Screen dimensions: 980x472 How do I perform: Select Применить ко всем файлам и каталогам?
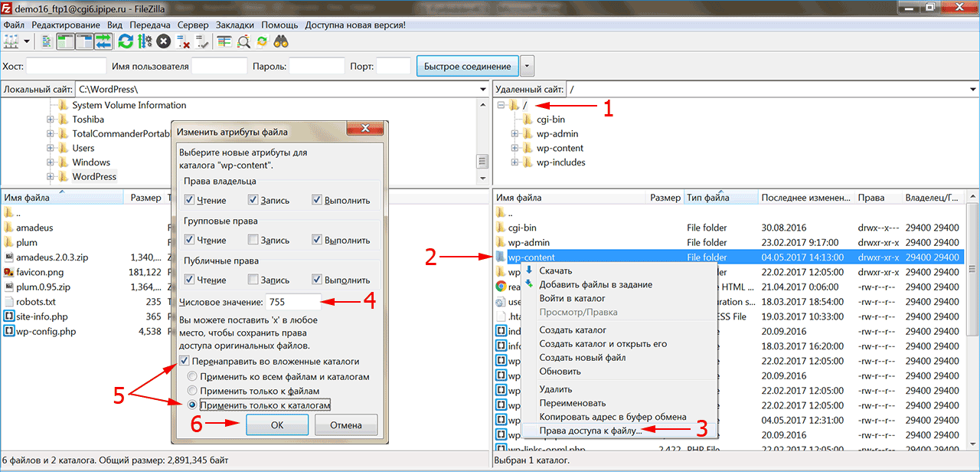pos(192,377)
